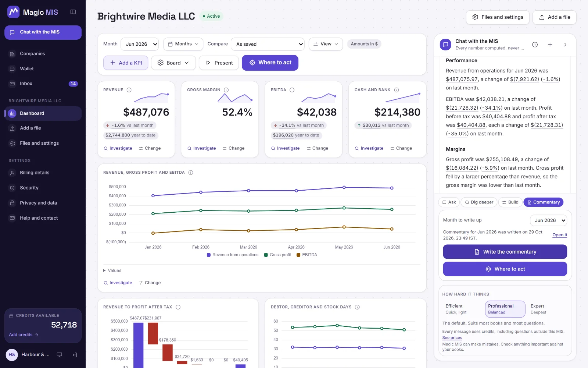Go to Companies in the sidebar
This screenshot has width=588, height=368.
(x=43, y=54)
